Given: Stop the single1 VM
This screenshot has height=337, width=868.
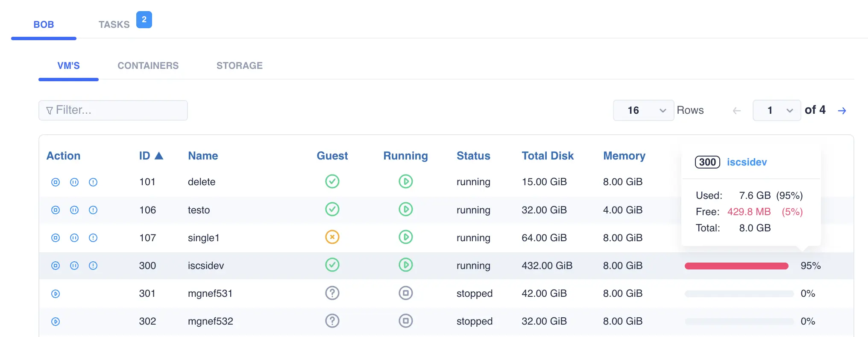Looking at the screenshot, I should (56, 238).
